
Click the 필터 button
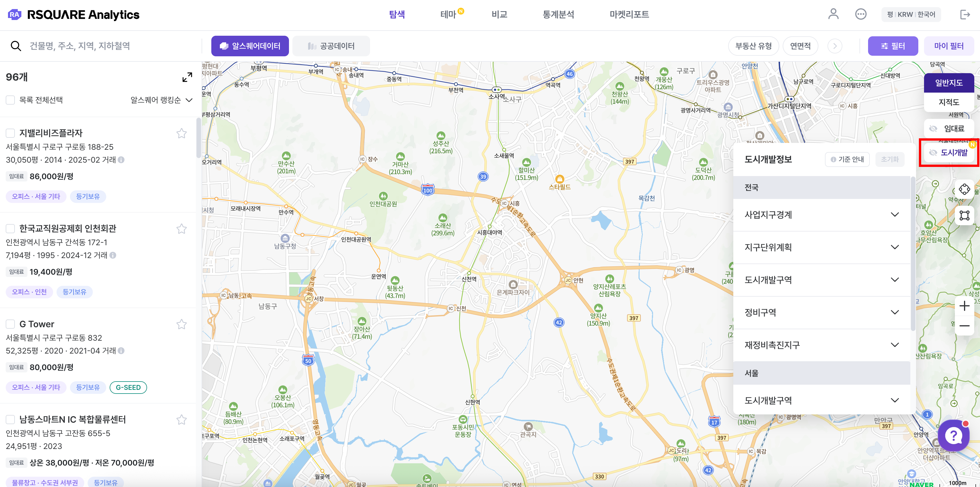click(893, 46)
